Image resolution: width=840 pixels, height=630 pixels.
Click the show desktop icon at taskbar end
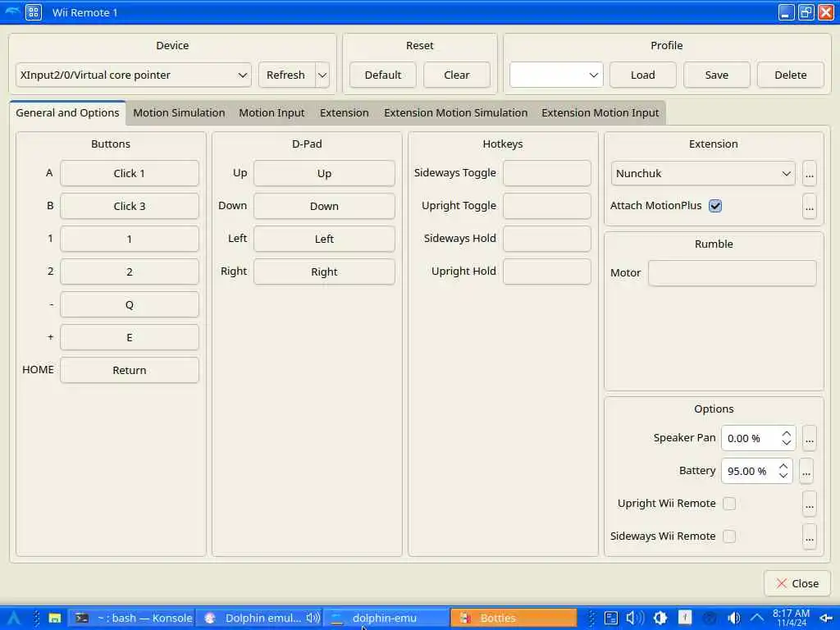pyautogui.click(x=826, y=619)
